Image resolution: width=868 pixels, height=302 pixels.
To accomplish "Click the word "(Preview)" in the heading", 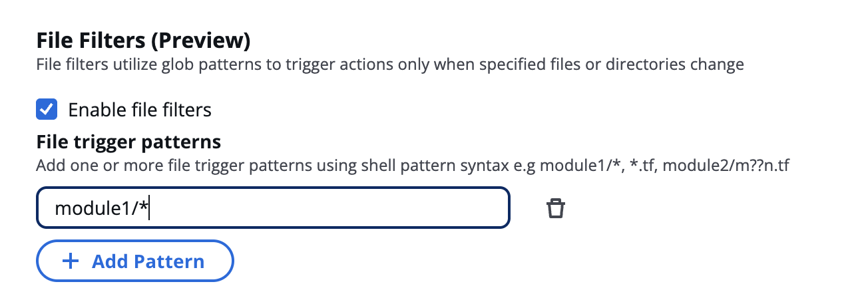I will (201, 41).
